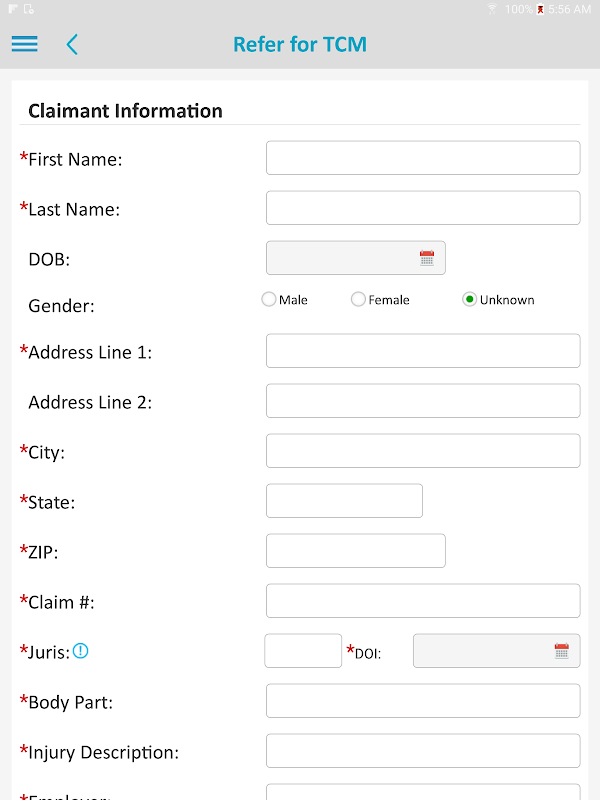The image size is (600, 800).
Task: Open the hamburger navigation menu
Action: (x=24, y=44)
